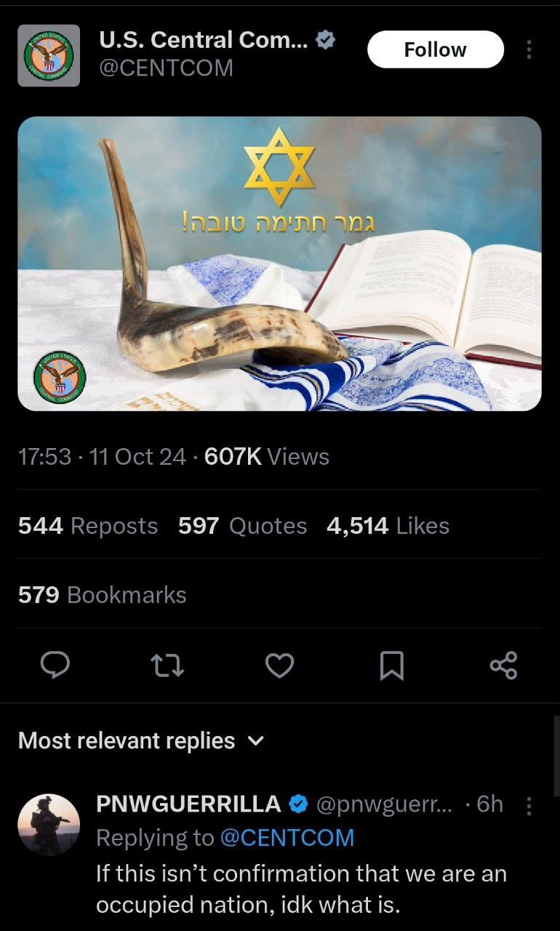The width and height of the screenshot is (560, 931).
Task: View the 544 Reposts list
Action: pos(88,525)
